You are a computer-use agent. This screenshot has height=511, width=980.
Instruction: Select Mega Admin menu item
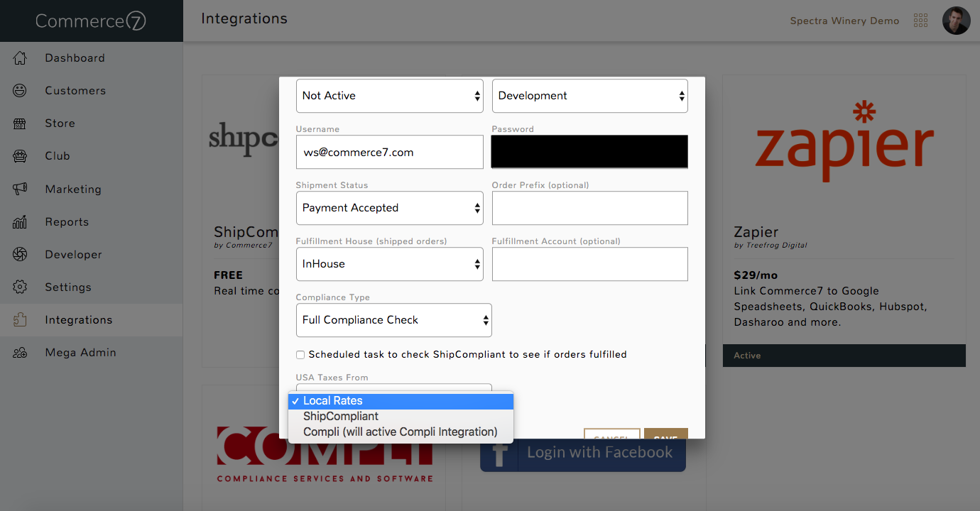point(80,353)
